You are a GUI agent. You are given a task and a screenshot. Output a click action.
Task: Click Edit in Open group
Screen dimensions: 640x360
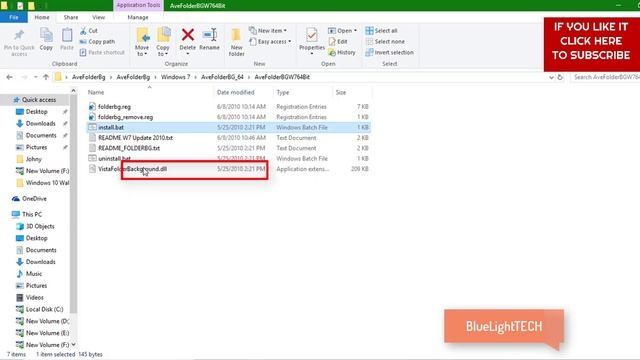(338, 42)
